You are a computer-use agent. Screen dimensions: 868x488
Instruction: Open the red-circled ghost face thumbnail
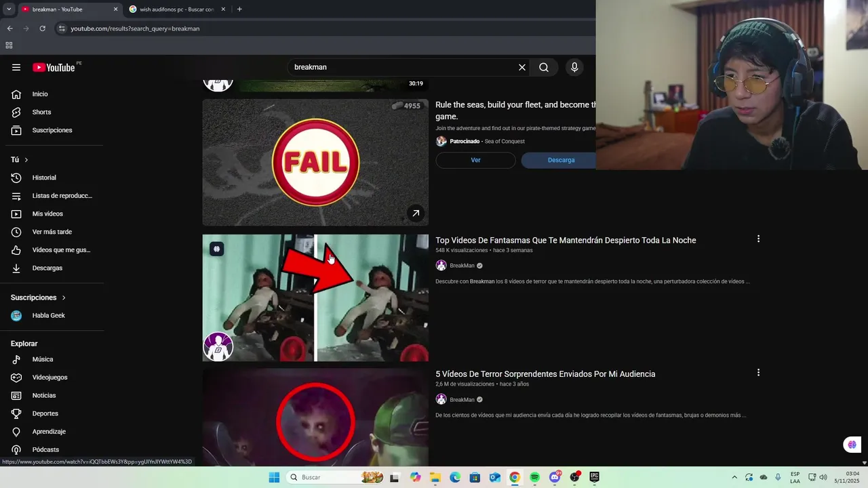(x=315, y=418)
